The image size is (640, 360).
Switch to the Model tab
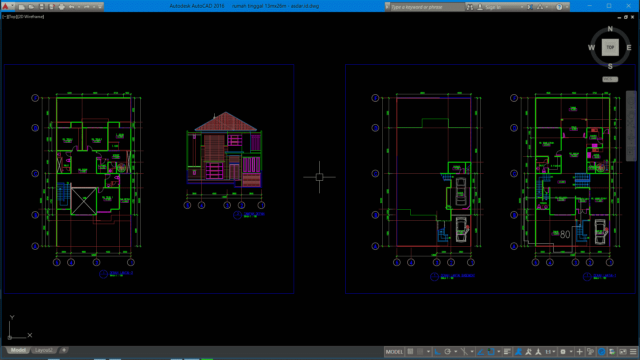tap(18, 350)
